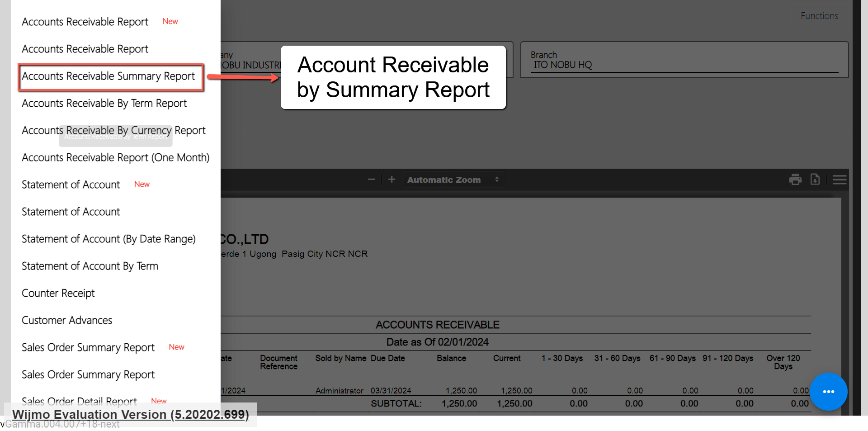This screenshot has width=868, height=431.
Task: Click the print icon in PDF toolbar
Action: [795, 180]
